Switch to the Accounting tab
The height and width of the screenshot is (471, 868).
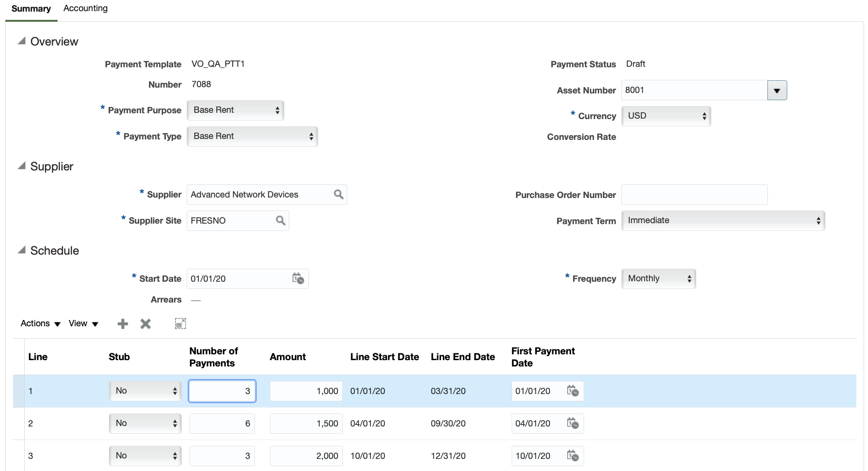[x=86, y=8]
